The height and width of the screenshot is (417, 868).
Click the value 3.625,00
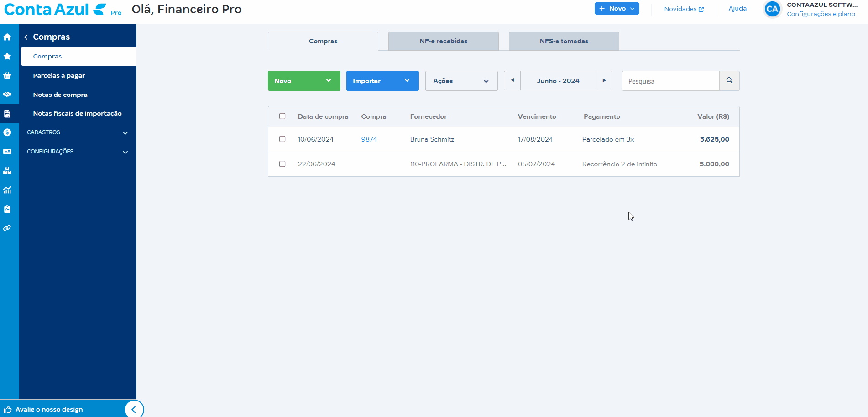pos(715,139)
